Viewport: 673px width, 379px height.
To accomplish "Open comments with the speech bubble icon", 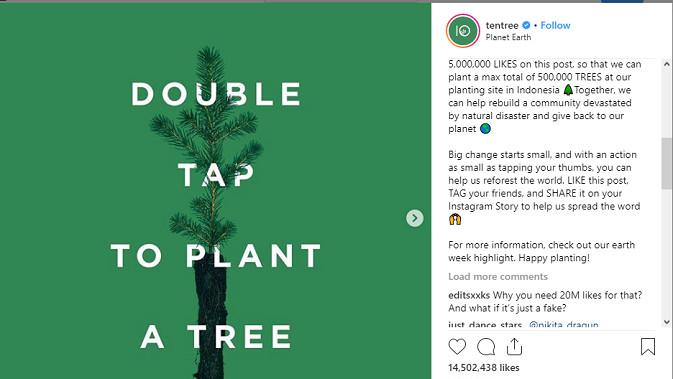I will [486, 346].
